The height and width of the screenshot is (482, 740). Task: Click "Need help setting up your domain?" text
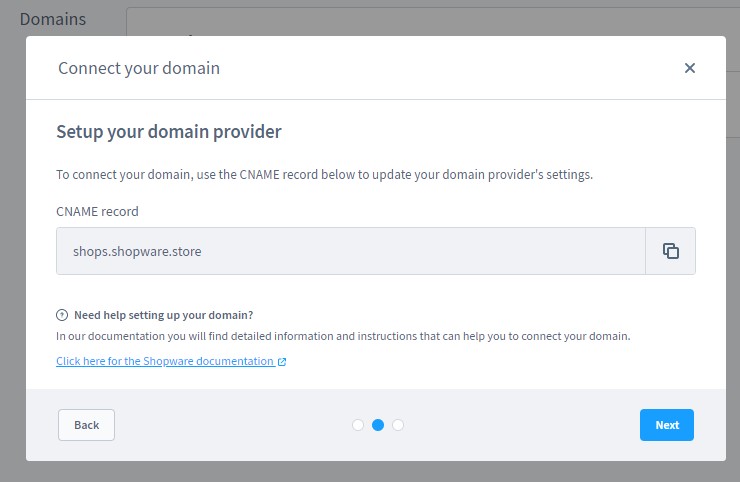click(162, 314)
